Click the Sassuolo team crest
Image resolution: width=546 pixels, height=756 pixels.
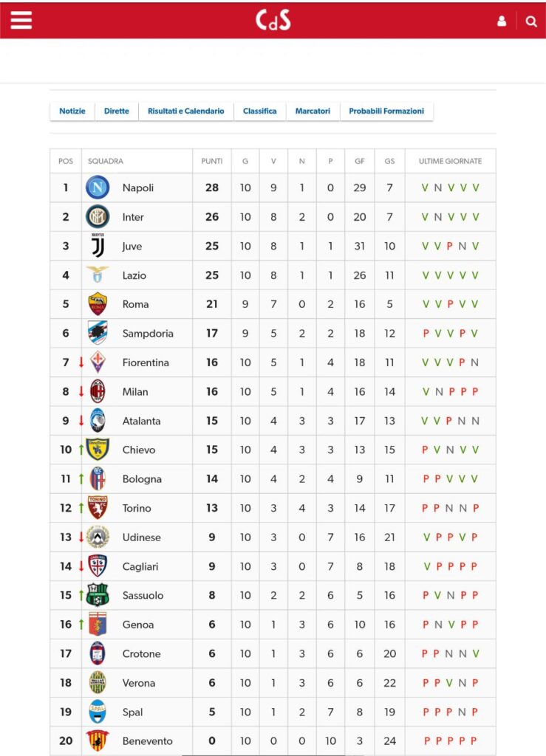click(98, 595)
